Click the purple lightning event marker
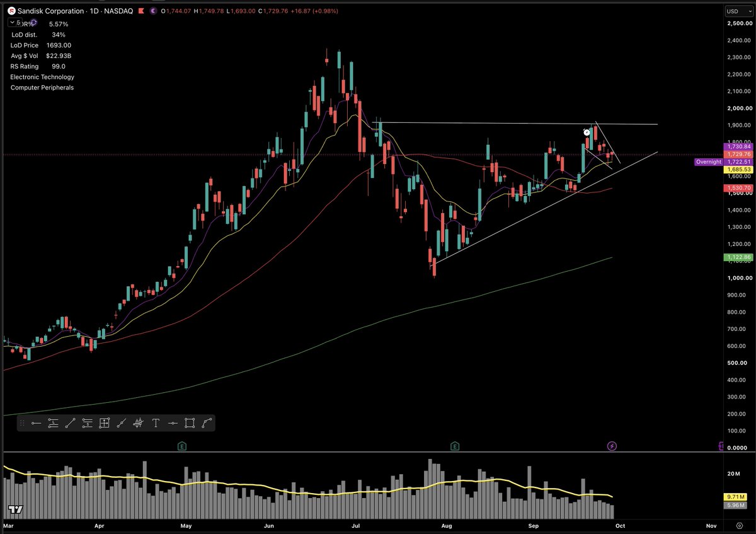Image resolution: width=756 pixels, height=534 pixels. pos(612,446)
